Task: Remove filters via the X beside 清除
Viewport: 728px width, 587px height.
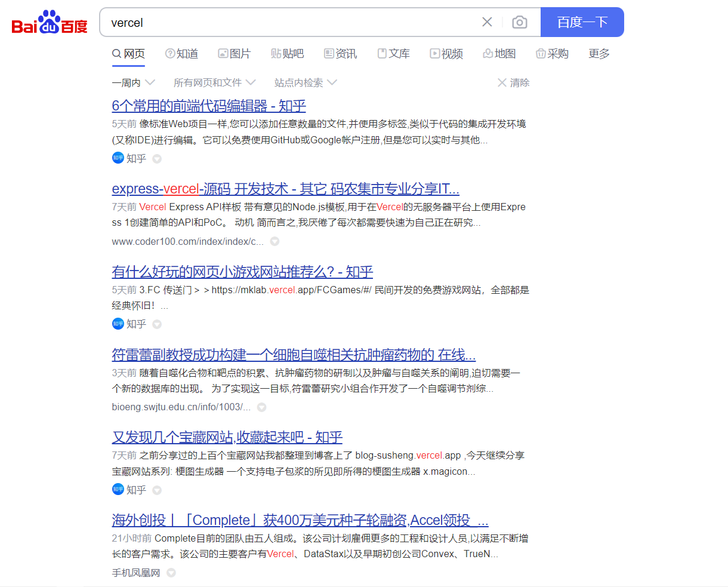Action: tap(502, 82)
